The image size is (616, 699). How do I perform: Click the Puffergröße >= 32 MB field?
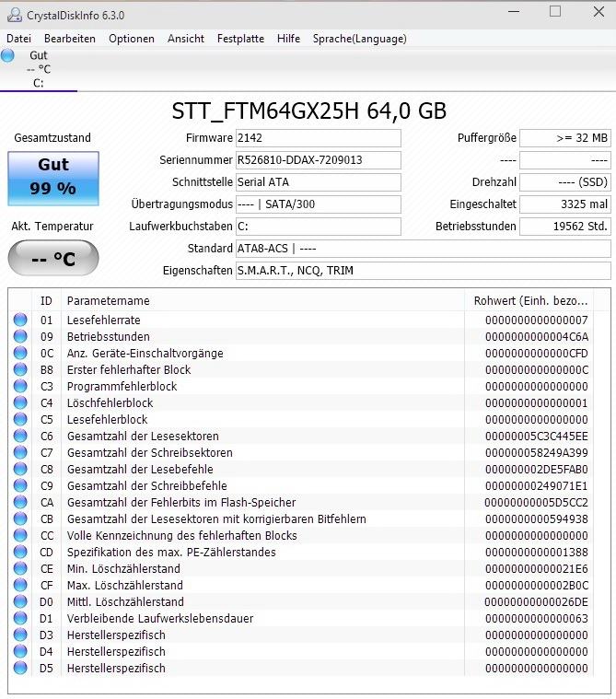(x=565, y=138)
